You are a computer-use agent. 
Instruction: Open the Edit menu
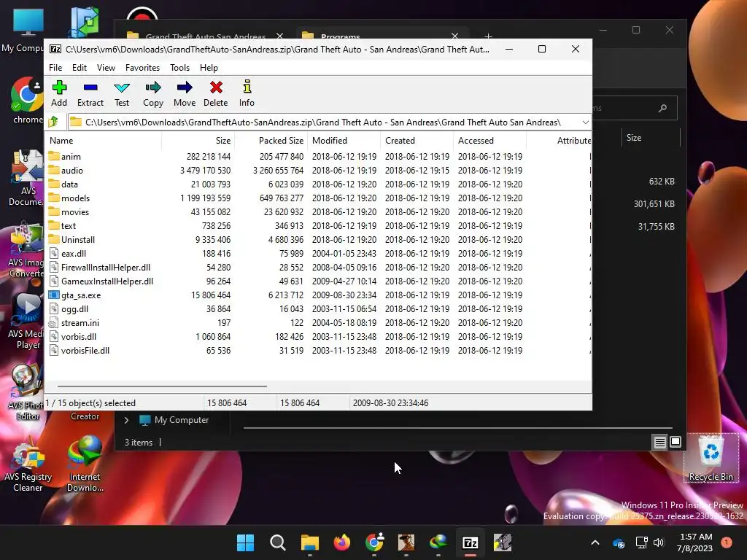(x=79, y=68)
